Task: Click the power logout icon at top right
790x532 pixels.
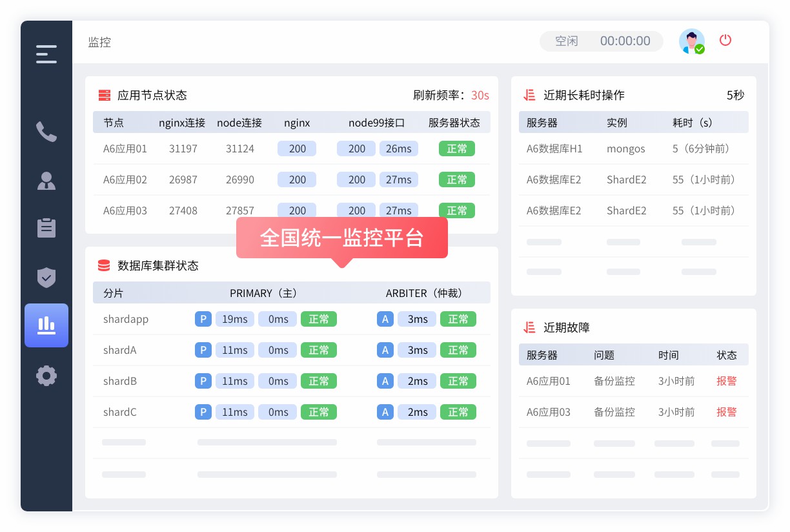Action: click(725, 40)
